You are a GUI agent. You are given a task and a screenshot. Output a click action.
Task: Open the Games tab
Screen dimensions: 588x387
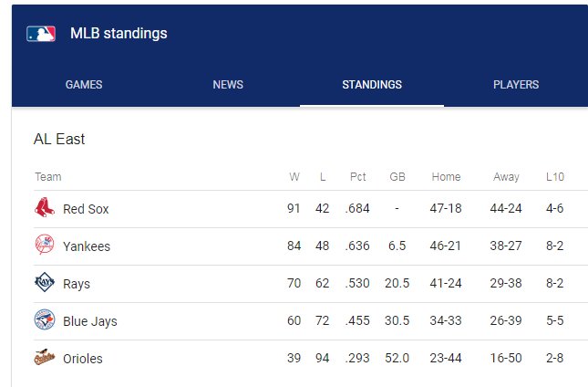(x=84, y=85)
